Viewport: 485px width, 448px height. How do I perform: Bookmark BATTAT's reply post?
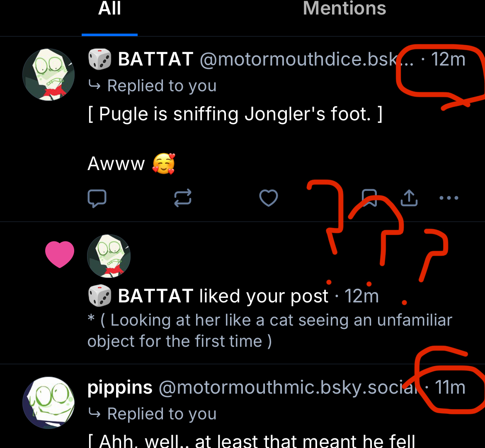pyautogui.click(x=369, y=197)
